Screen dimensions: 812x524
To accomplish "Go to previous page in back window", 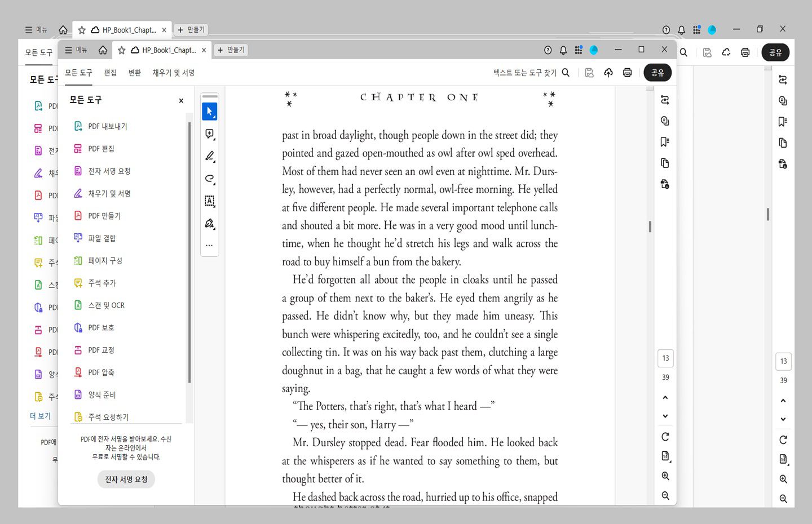I will tap(783, 401).
